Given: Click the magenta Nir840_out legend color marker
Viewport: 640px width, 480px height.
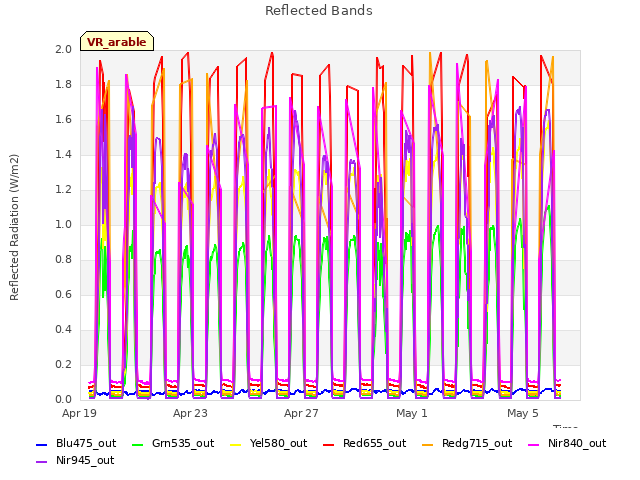Looking at the screenshot, I should (x=533, y=445).
